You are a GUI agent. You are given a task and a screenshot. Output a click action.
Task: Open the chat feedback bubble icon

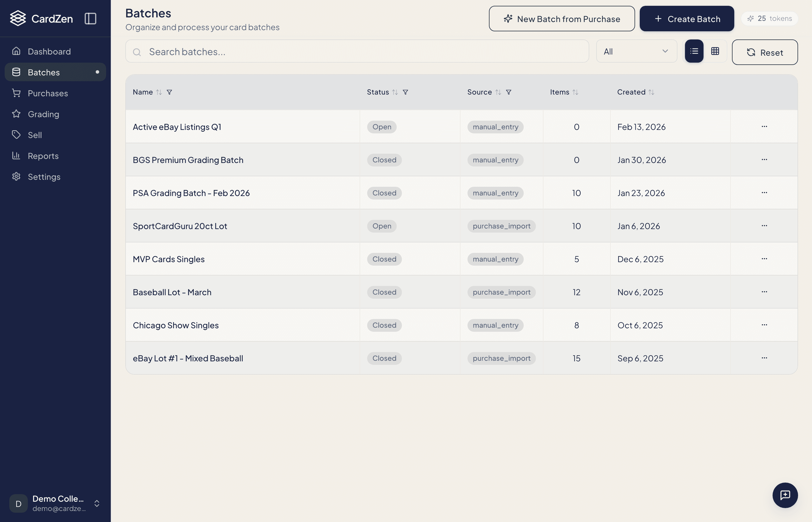[x=785, y=495]
